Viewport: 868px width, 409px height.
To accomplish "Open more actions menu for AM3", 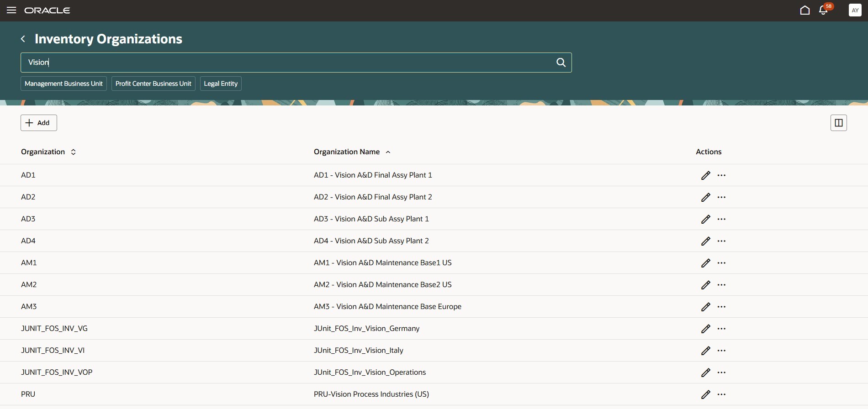I will pos(722,307).
